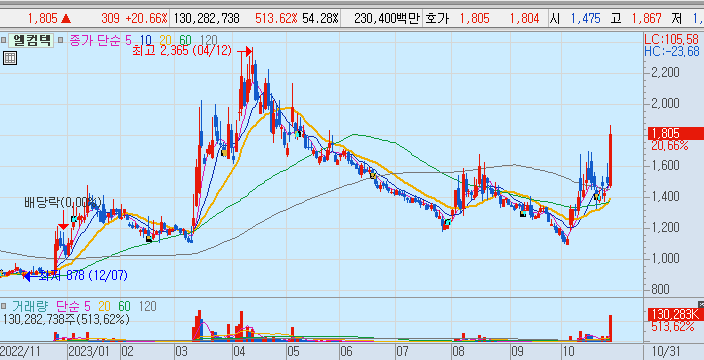Click the 종가 단순 legend label
Viewport: 704px width, 360px height.
tap(94, 41)
